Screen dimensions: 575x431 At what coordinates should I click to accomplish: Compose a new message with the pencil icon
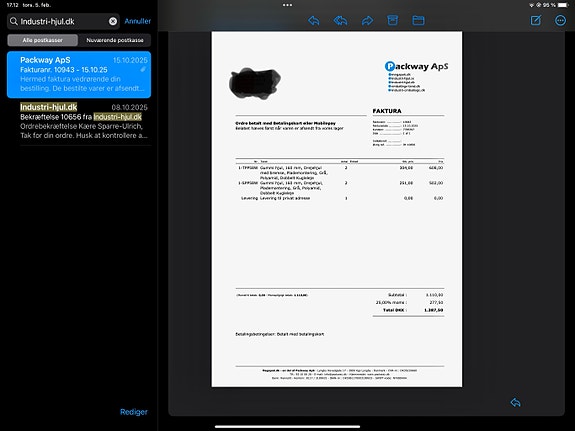[536, 20]
